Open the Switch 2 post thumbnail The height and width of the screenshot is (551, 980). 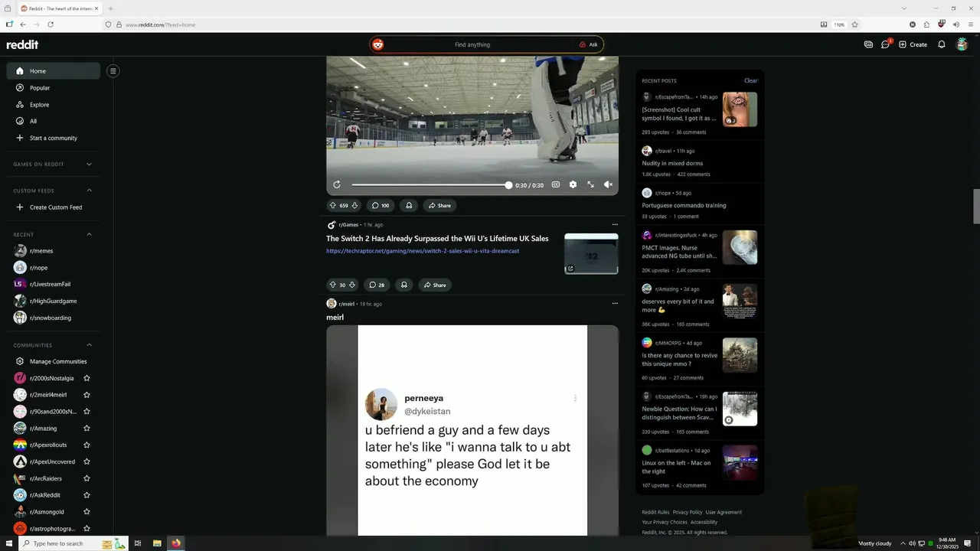591,253
